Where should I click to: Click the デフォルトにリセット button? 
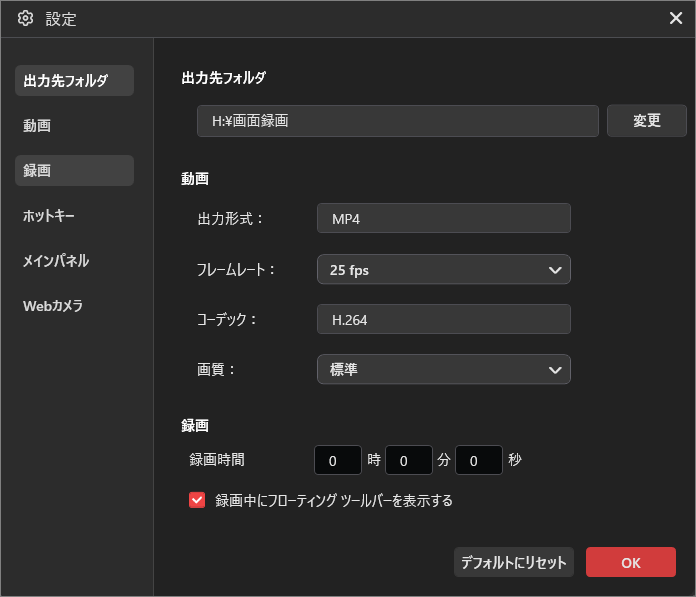tap(514, 562)
